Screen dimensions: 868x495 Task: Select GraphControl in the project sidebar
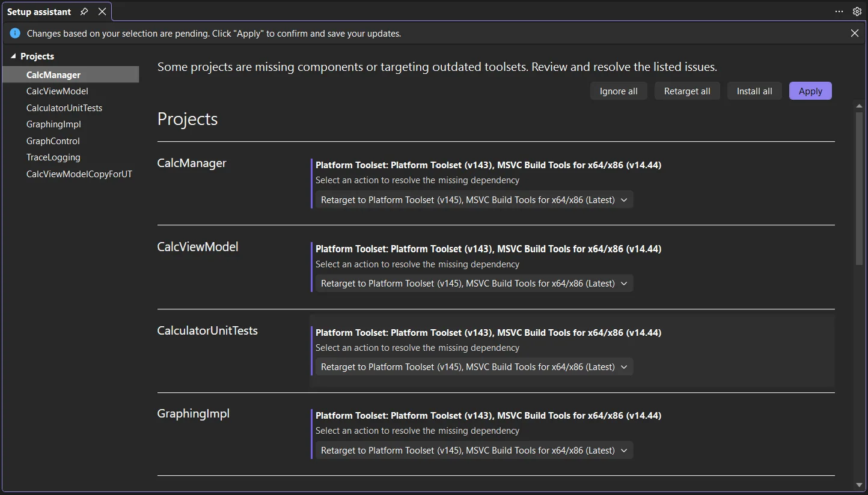point(53,141)
